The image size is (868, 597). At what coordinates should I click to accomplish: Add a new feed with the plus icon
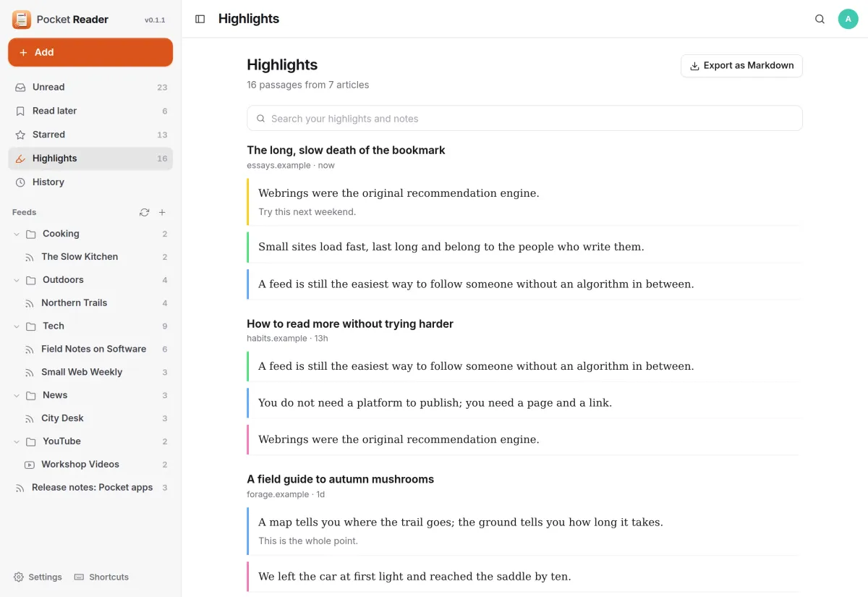point(162,212)
